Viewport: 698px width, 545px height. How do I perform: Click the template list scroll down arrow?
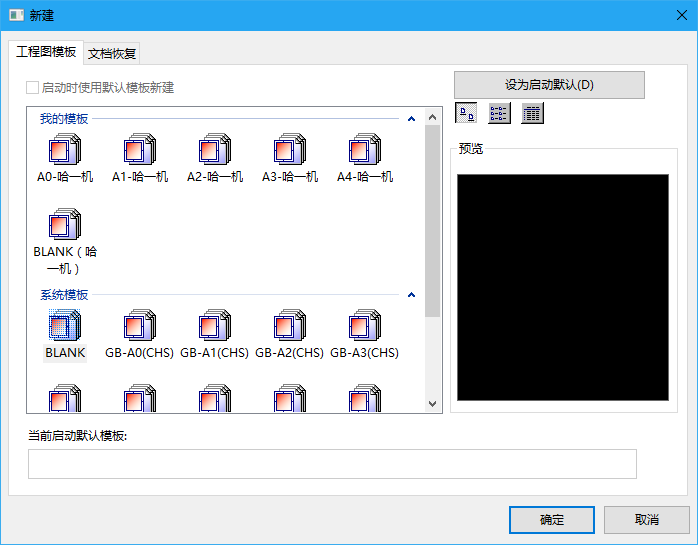(x=432, y=404)
